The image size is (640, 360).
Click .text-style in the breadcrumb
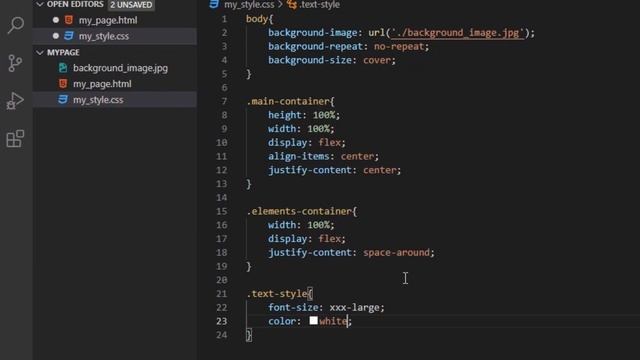tap(320, 5)
